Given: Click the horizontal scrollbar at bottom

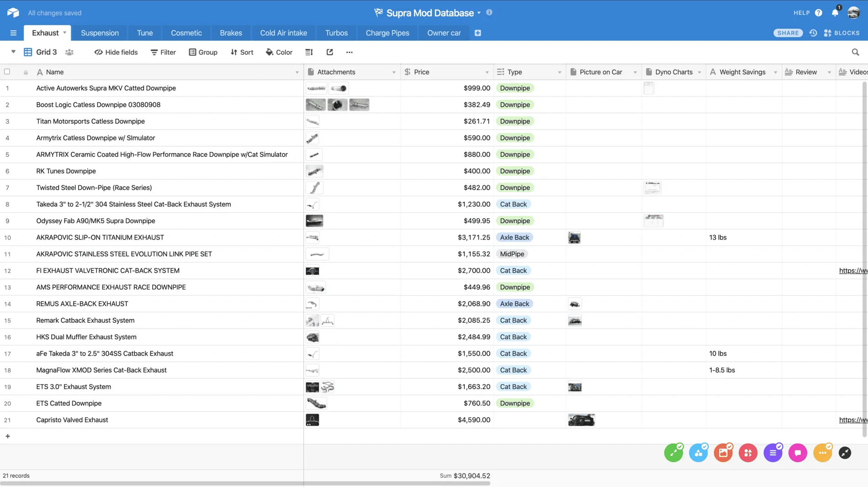Looking at the screenshot, I should pyautogui.click(x=246, y=483).
